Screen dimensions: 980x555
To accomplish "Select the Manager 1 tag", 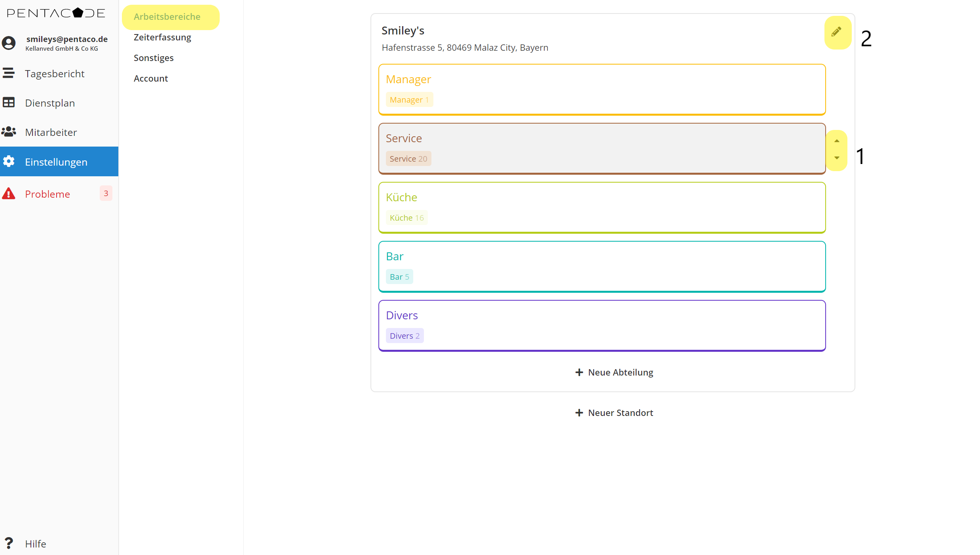I will 409,100.
